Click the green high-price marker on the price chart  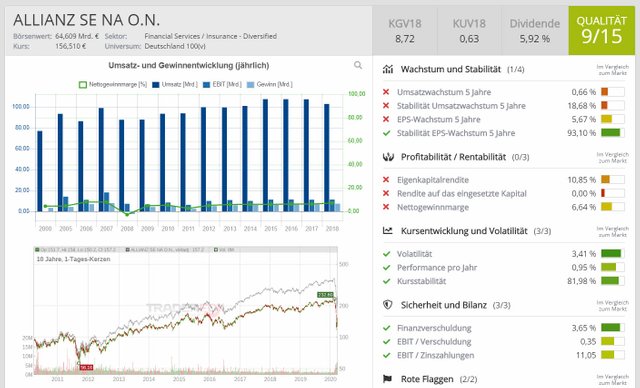click(325, 295)
